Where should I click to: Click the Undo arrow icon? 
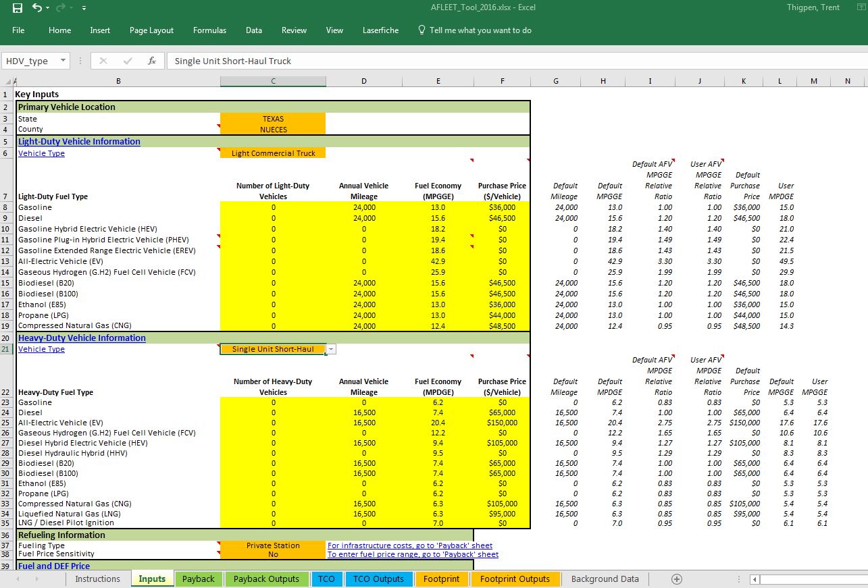point(37,8)
